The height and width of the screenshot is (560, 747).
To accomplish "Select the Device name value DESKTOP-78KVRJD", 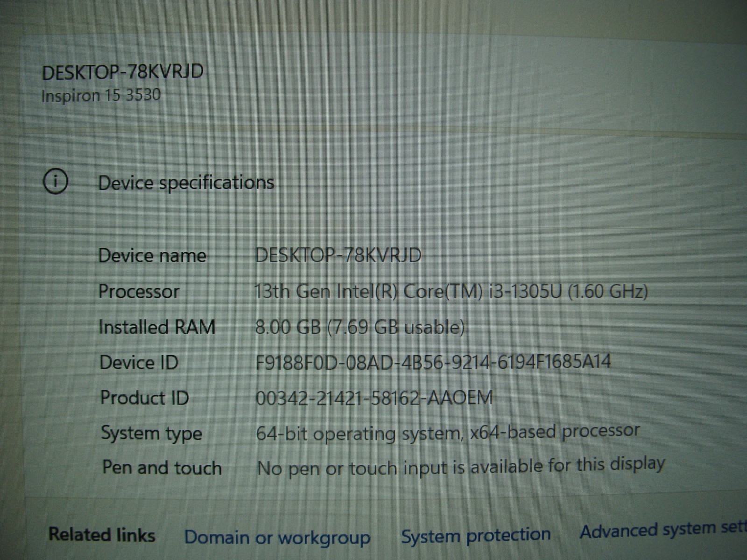I will coord(338,255).
